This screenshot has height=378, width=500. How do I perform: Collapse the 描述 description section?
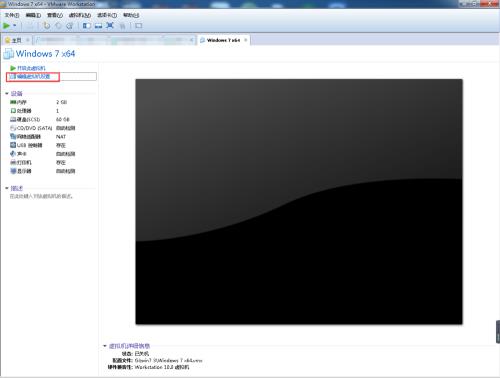point(7,188)
